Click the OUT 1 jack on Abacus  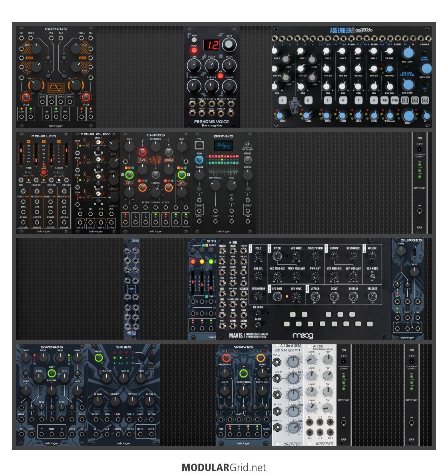point(42,102)
